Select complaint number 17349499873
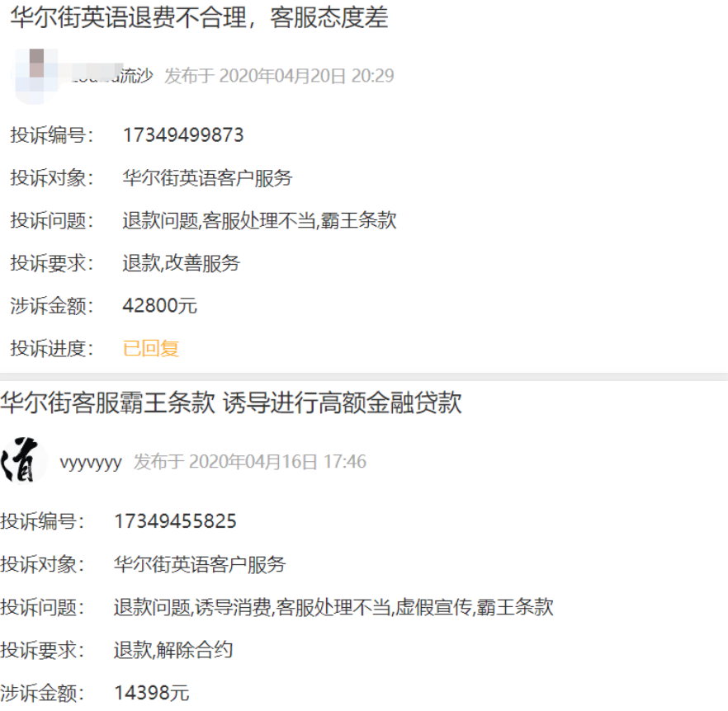The height and width of the screenshot is (711, 728). [183, 135]
